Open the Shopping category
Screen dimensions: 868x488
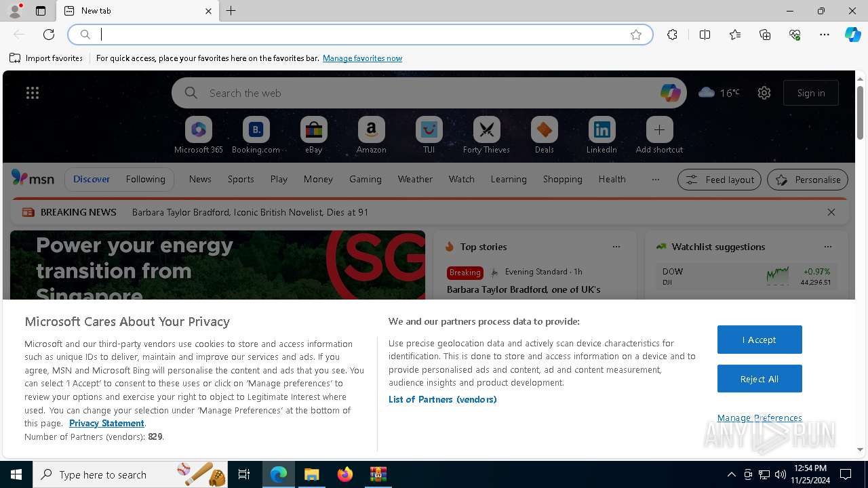coord(563,179)
